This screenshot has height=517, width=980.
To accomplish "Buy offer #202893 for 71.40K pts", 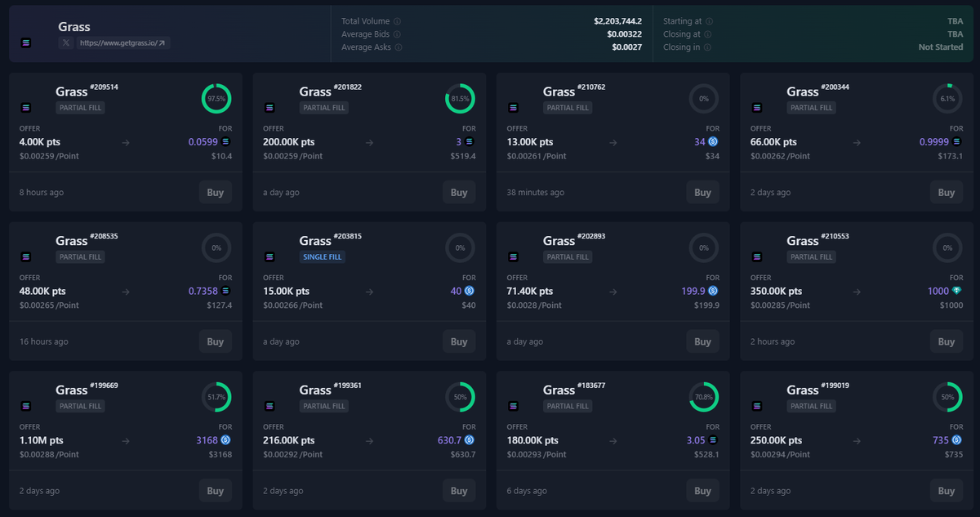I will (703, 342).
